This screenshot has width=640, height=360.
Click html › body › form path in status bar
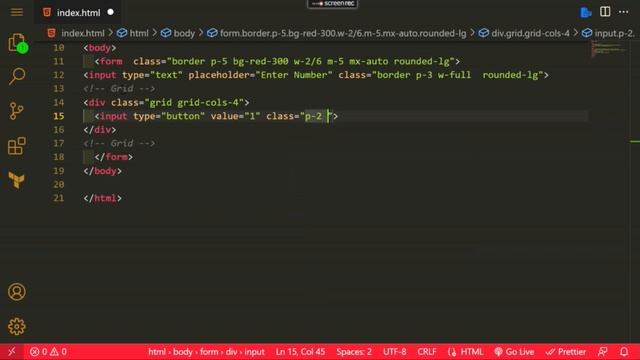206,351
